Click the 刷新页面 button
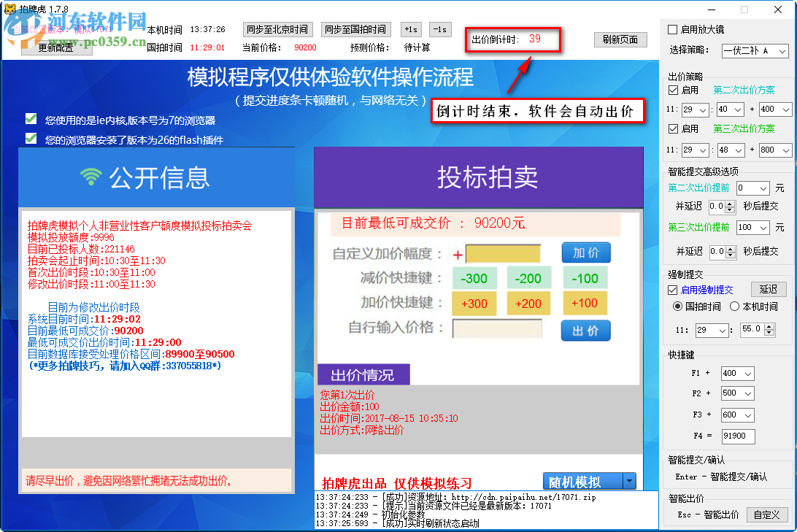Image resolution: width=797 pixels, height=532 pixels. tap(620, 39)
